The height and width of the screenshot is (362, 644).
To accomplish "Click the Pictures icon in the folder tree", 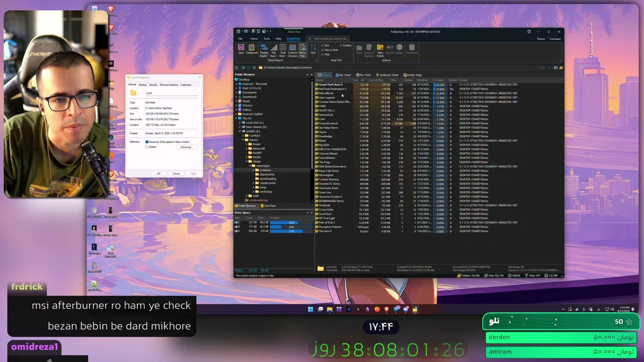I will tap(240, 106).
